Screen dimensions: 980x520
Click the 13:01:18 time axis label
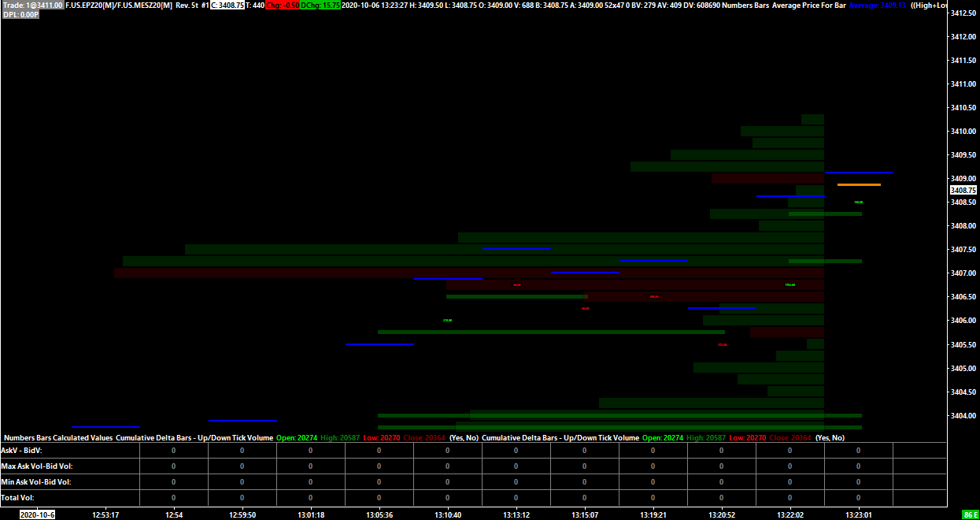pos(311,514)
